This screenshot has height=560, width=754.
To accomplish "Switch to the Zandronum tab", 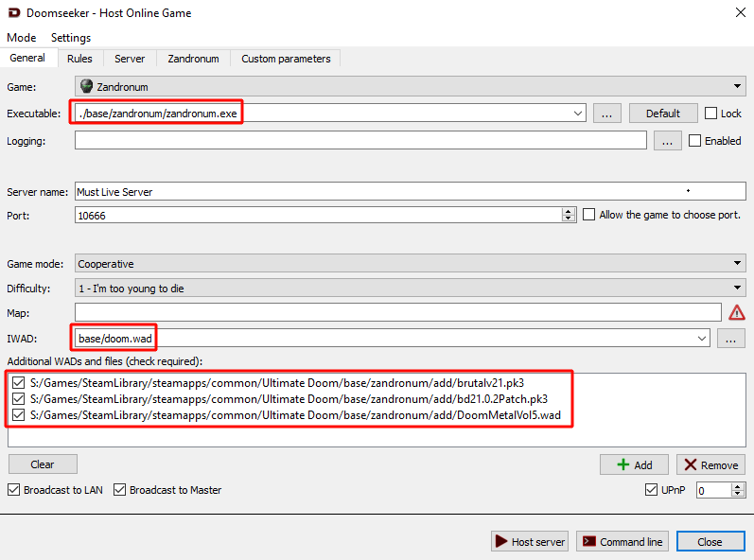I will pos(193,59).
